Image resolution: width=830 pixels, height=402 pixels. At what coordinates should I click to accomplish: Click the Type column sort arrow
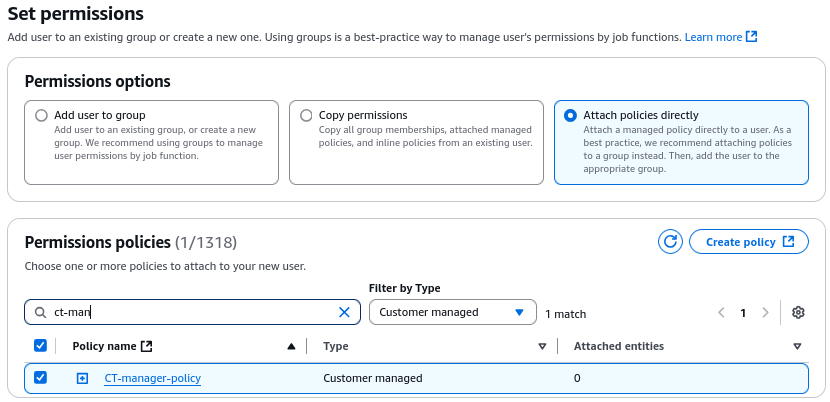pyautogui.click(x=542, y=346)
